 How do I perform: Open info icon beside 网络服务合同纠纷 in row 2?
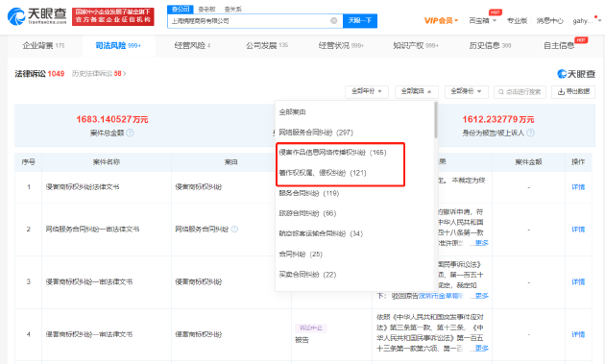pos(234,229)
